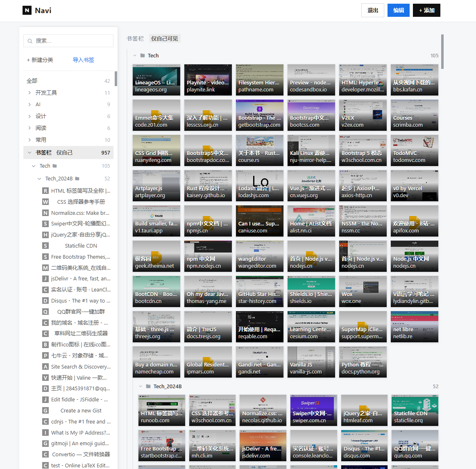This screenshot has height=469, width=476.
Task: Click the + 添加 button
Action: click(x=426, y=10)
